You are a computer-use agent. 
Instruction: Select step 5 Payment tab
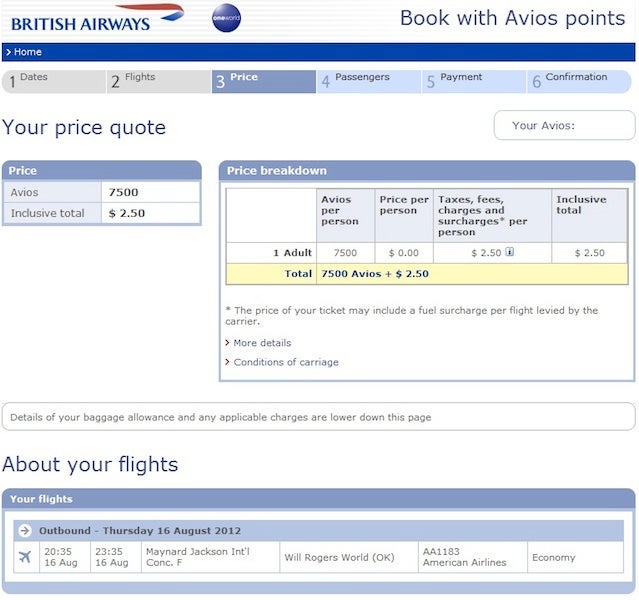pos(474,81)
